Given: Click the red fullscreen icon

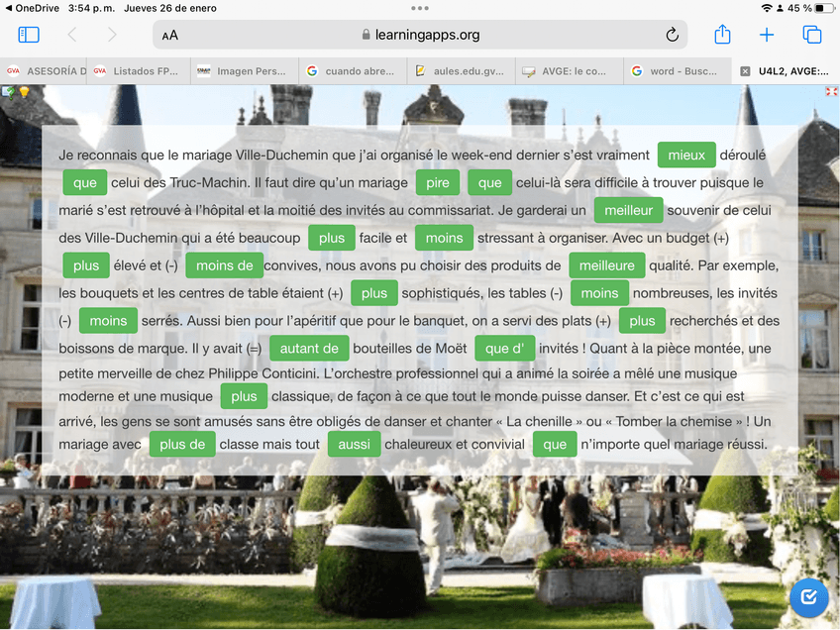Looking at the screenshot, I should pyautogui.click(x=831, y=92).
